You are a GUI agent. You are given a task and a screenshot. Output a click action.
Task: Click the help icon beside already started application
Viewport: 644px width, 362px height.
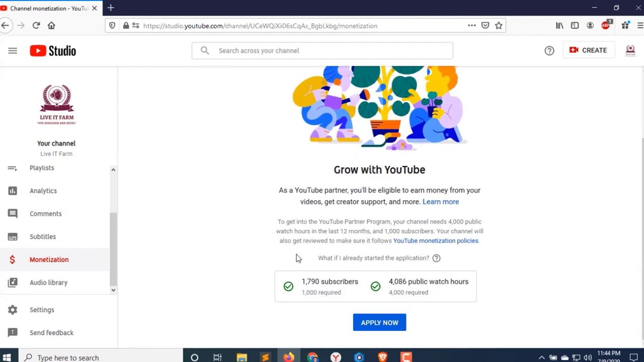tap(436, 258)
